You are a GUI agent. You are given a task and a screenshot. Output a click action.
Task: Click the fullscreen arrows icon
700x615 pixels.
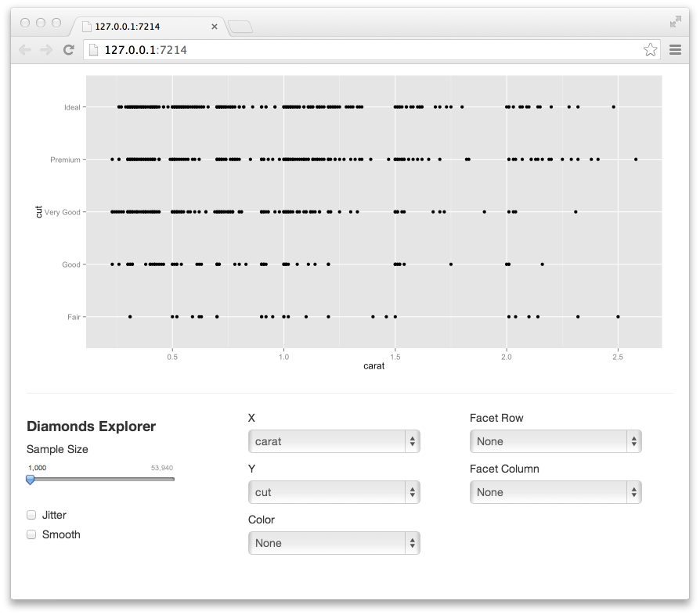675,22
